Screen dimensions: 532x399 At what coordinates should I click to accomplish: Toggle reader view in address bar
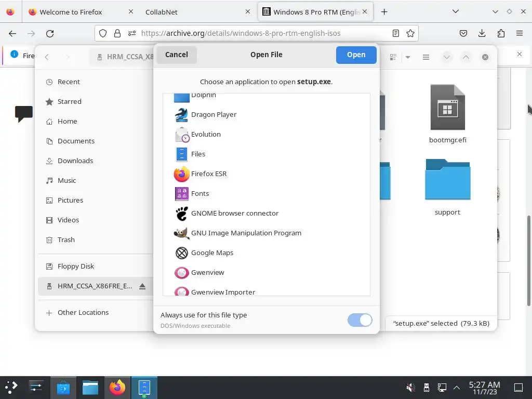pyautogui.click(x=395, y=33)
